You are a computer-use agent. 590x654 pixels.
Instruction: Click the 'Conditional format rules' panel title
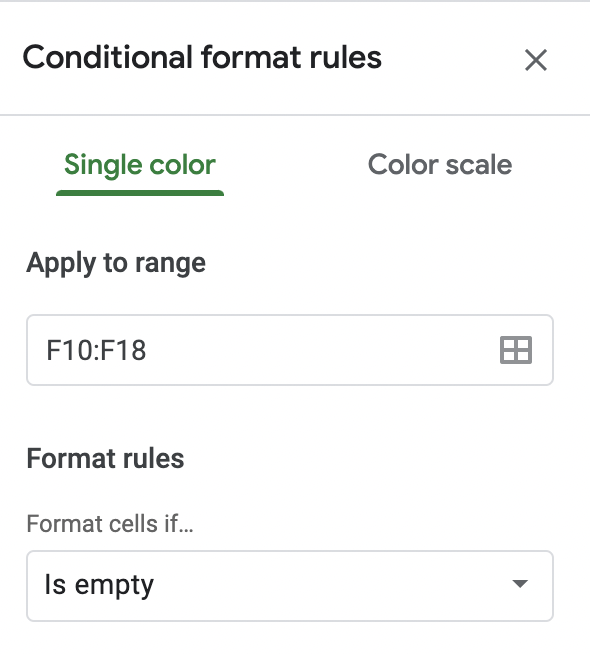click(202, 58)
